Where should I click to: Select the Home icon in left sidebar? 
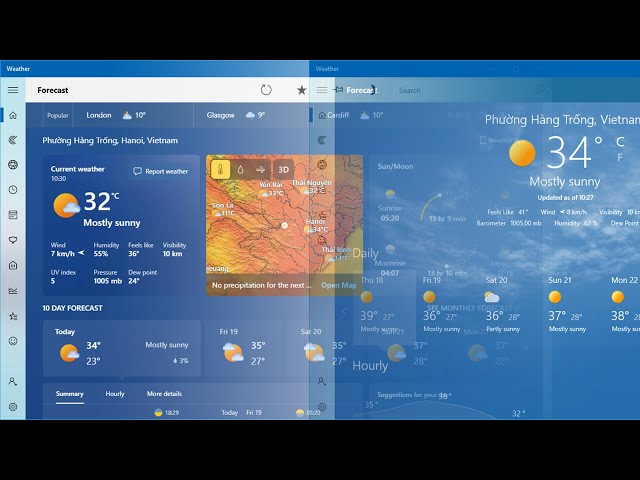click(x=13, y=116)
